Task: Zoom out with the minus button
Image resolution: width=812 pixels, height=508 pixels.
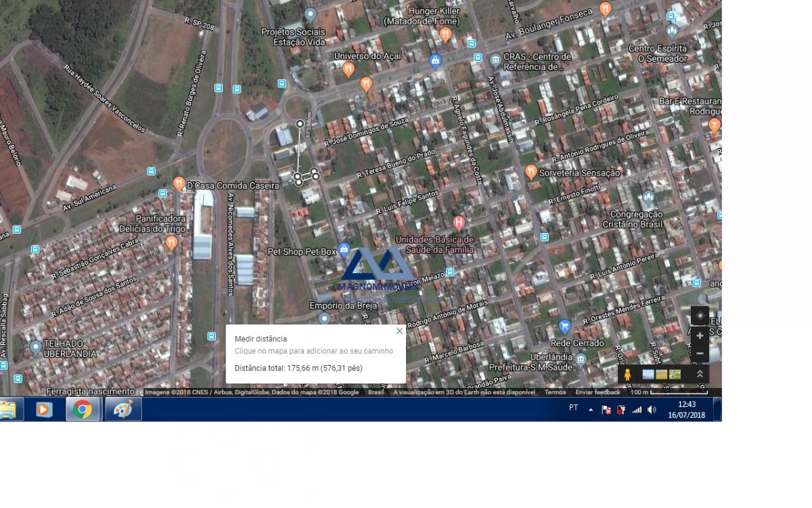Action: coord(700,354)
